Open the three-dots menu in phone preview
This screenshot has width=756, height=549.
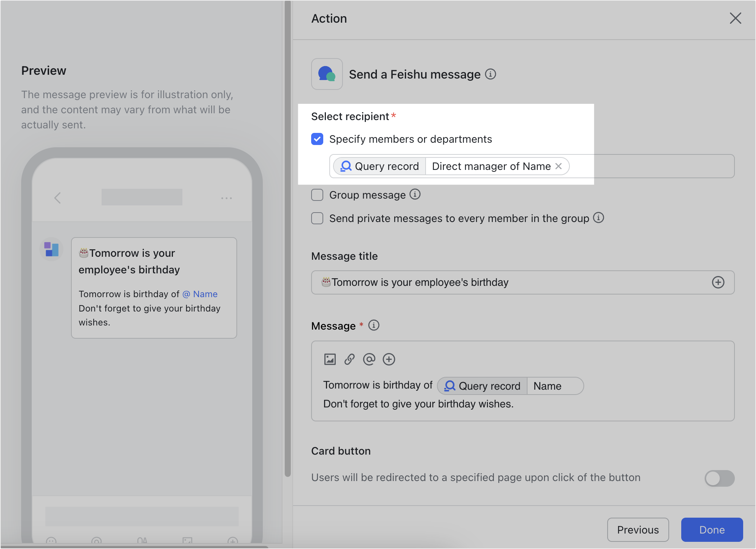pyautogui.click(x=227, y=198)
